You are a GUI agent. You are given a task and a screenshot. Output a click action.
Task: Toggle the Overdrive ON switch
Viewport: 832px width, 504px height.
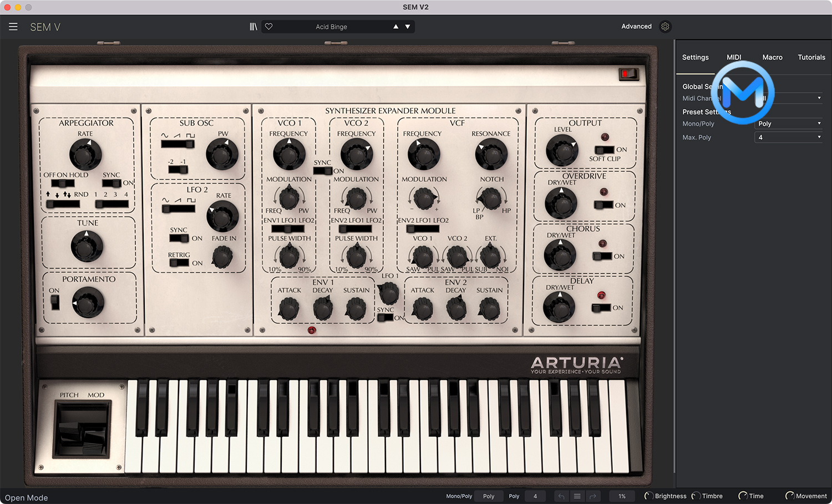click(x=603, y=205)
